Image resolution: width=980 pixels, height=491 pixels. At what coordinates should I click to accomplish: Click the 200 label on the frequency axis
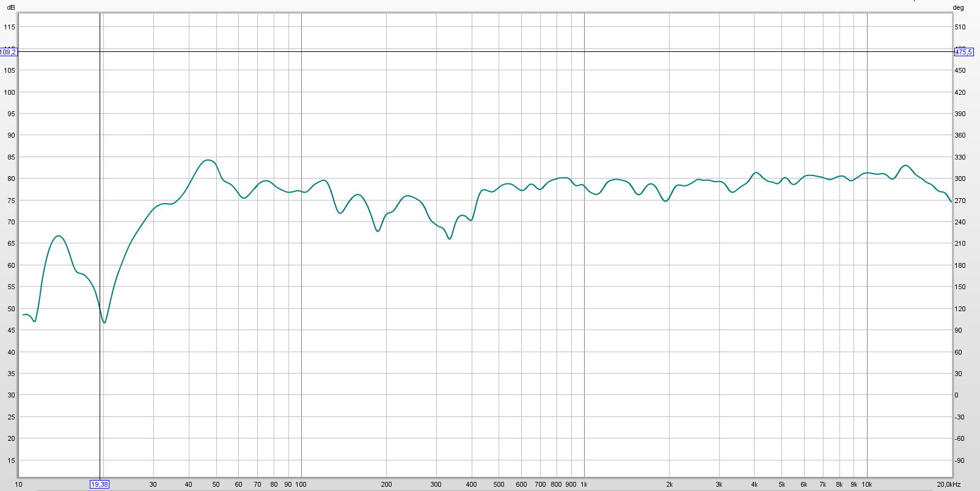(x=386, y=484)
